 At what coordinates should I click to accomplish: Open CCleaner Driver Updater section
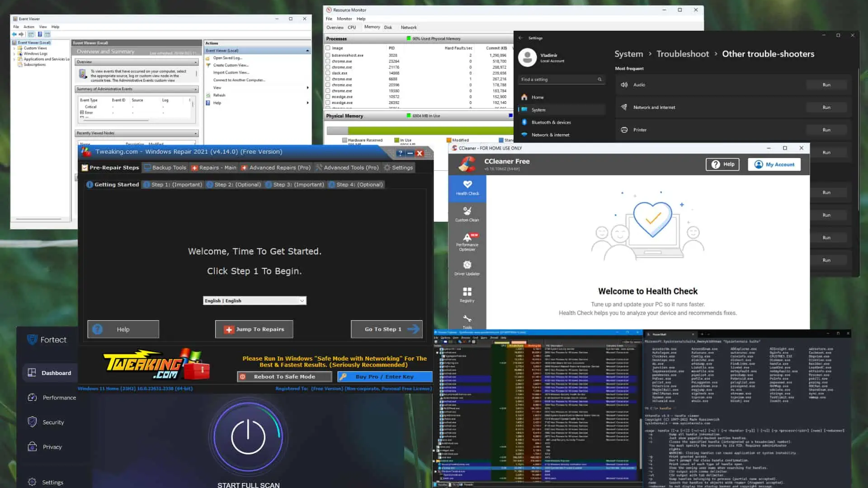[467, 268]
